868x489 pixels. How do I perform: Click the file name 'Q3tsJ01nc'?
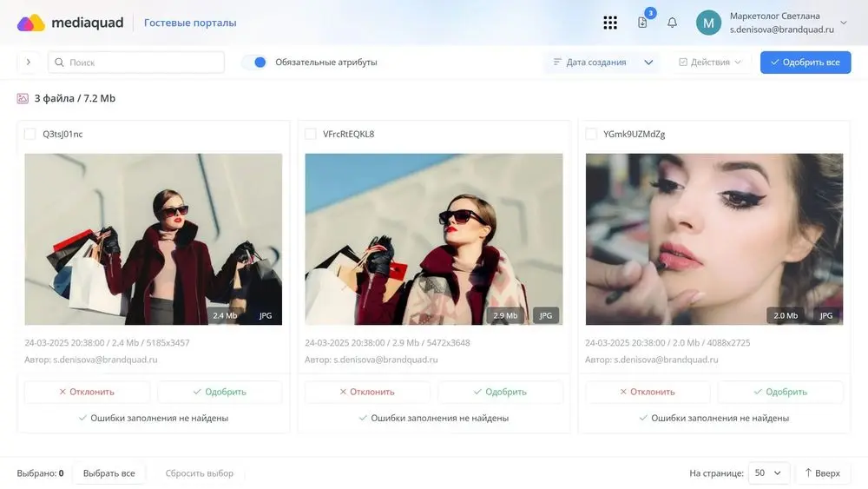coord(62,134)
